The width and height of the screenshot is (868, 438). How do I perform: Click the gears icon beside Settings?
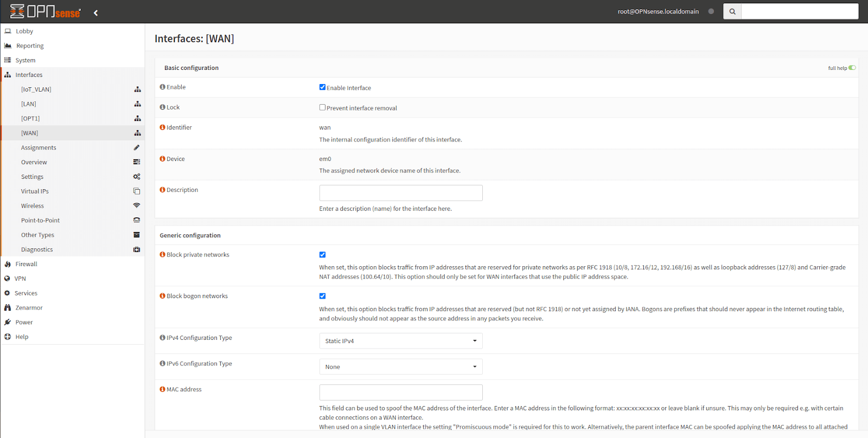[137, 177]
